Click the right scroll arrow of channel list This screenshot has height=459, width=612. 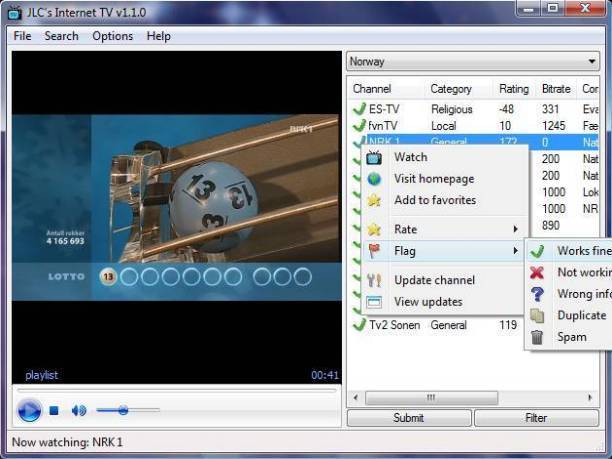[x=590, y=398]
